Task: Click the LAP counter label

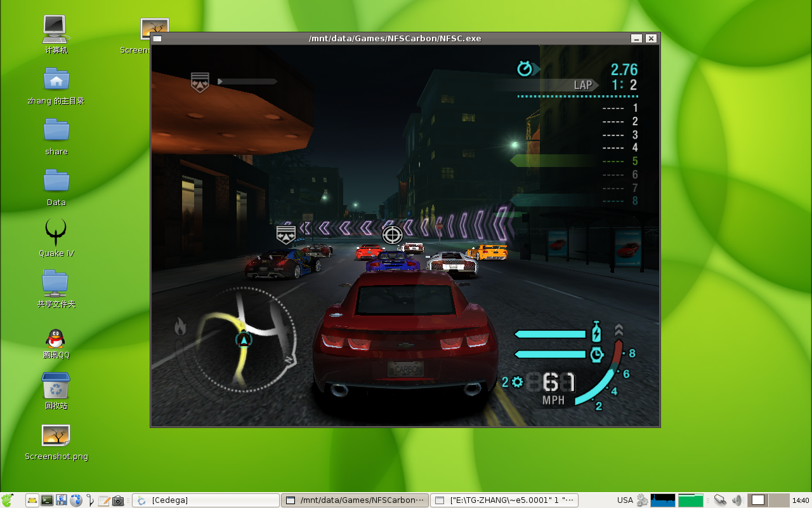Action: (583, 85)
